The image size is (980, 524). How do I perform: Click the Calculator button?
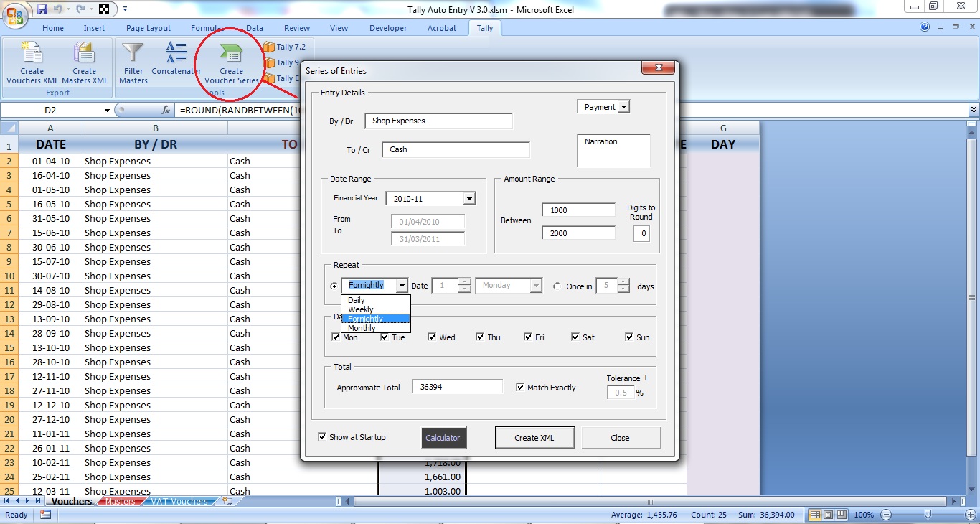[x=443, y=438]
